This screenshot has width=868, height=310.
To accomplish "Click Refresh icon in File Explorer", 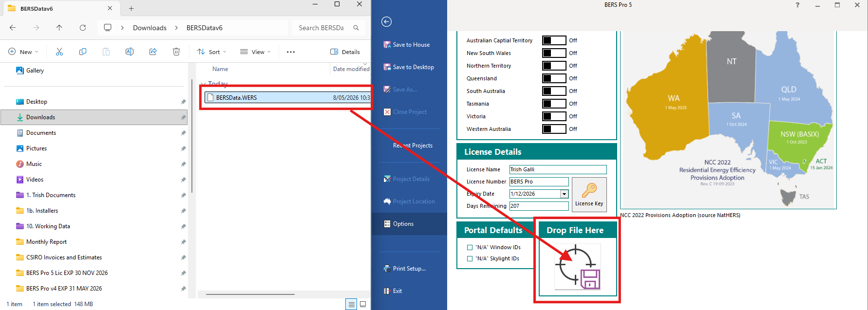I will click(x=83, y=28).
